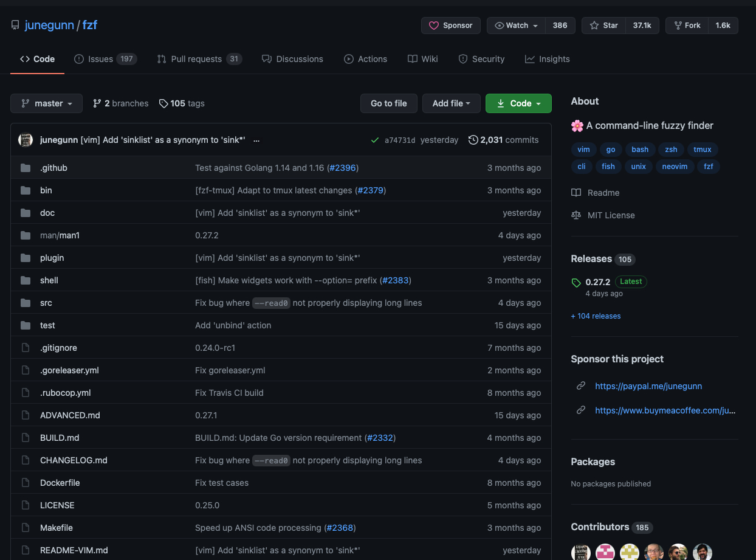View the 2 branches link

(120, 103)
